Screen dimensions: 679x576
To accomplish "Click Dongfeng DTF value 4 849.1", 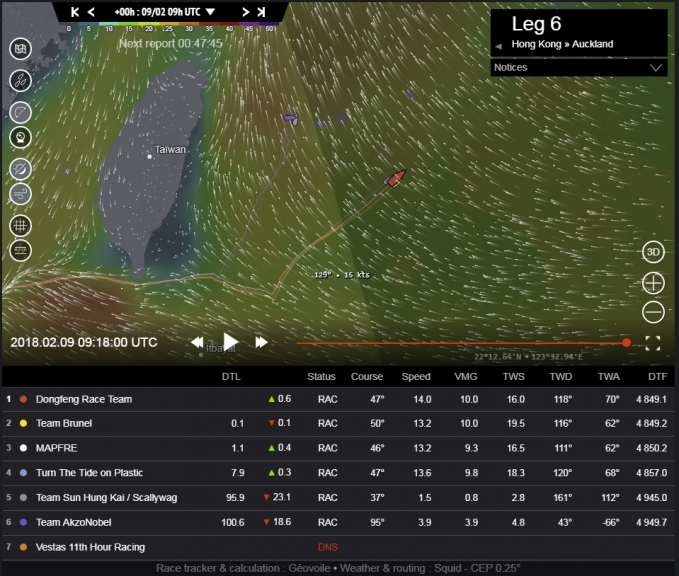I will 651,399.
